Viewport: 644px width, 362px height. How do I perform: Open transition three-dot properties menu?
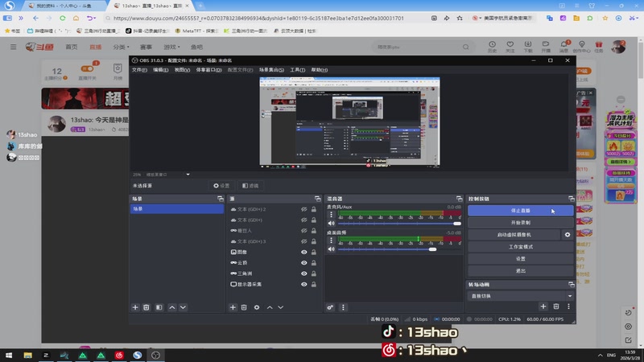tap(569, 306)
